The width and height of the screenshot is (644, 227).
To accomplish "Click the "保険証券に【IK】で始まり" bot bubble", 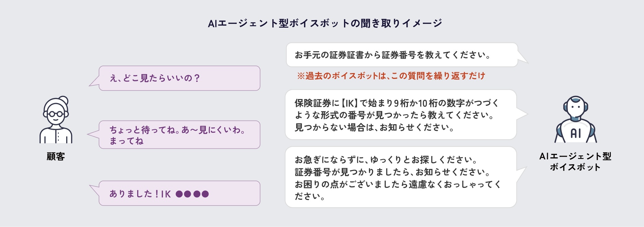I will click(x=401, y=115).
